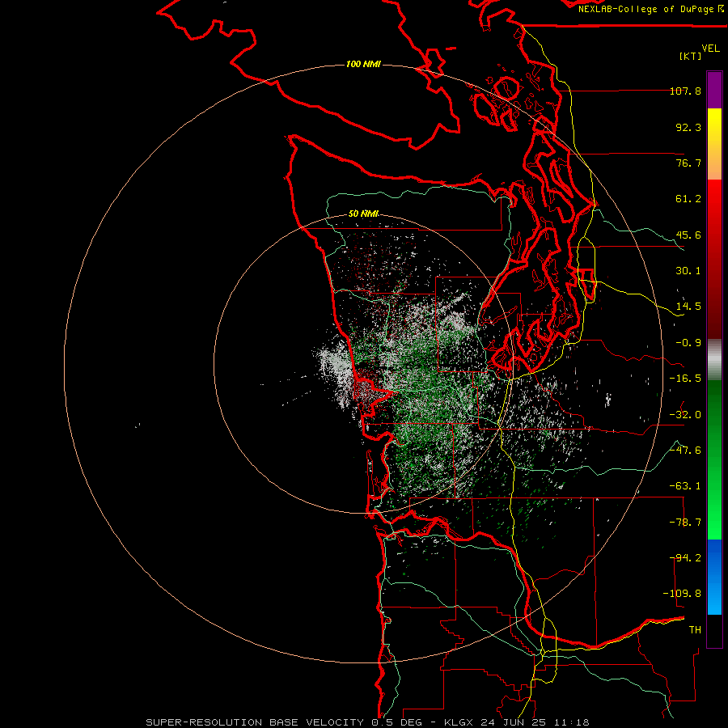
Task: Click the 61.2 legend value
Action: pyautogui.click(x=688, y=199)
